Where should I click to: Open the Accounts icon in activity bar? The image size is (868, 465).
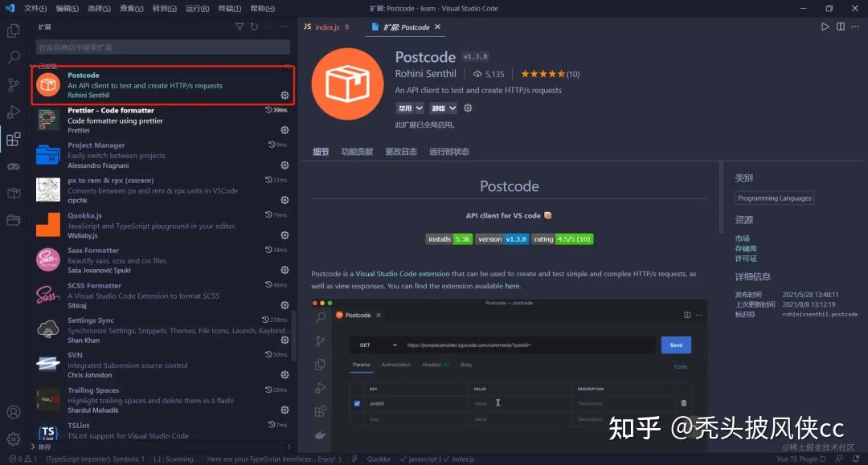coord(14,413)
